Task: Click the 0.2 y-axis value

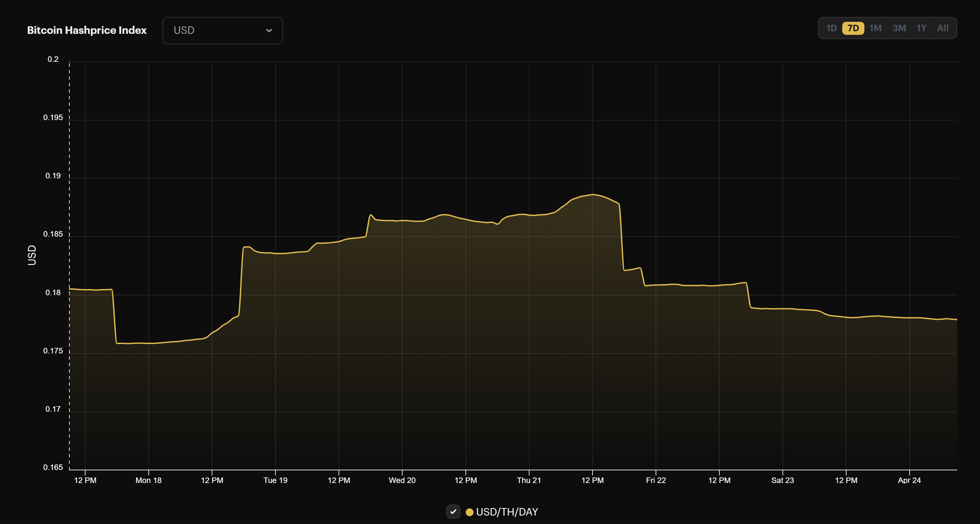Action: point(53,59)
